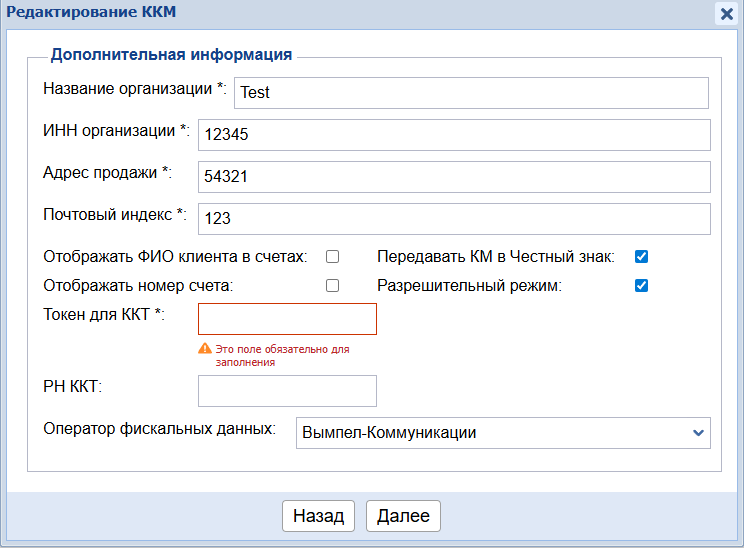The height and width of the screenshot is (548, 744).
Task: Click the Почтовый индекс field
Action: [x=454, y=219]
